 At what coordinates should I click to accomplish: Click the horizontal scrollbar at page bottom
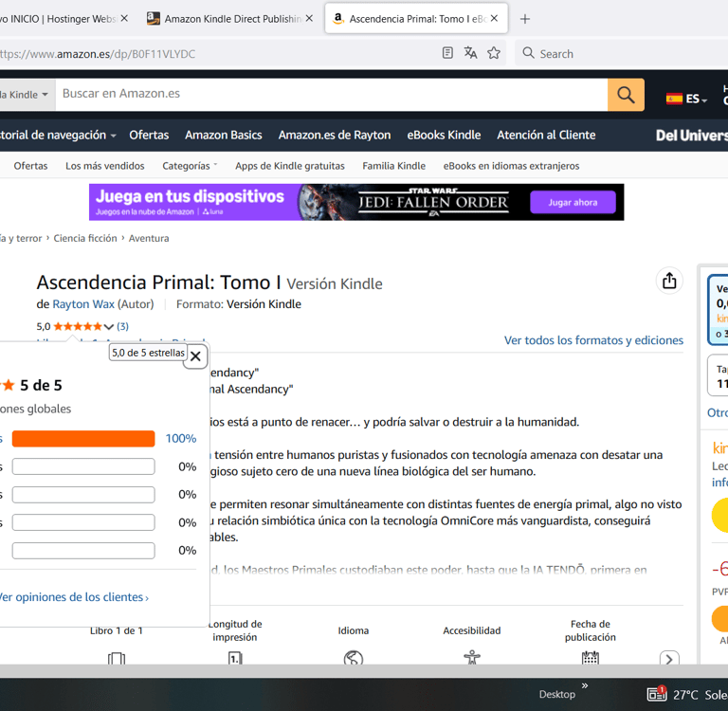click(x=364, y=670)
